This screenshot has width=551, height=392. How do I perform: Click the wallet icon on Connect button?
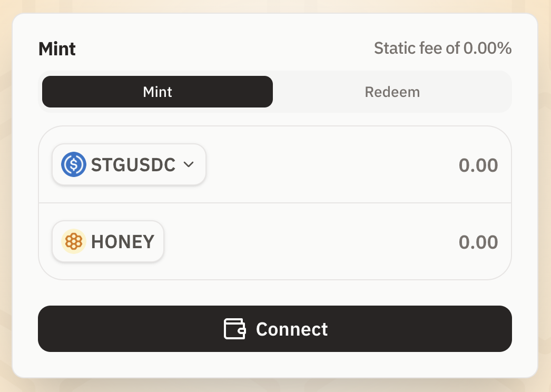point(234,329)
